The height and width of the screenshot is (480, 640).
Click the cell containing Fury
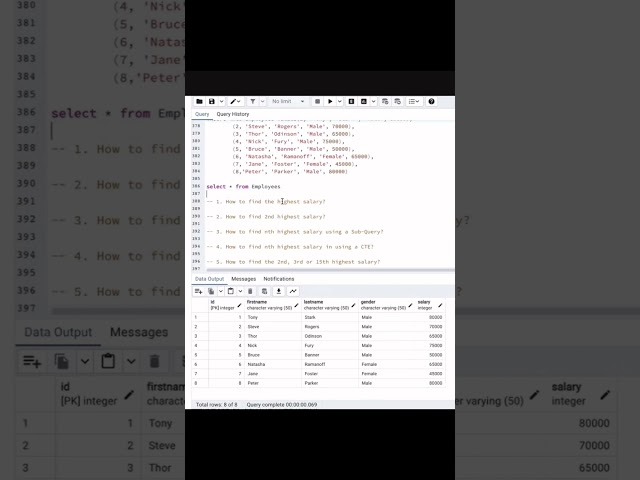(330, 346)
